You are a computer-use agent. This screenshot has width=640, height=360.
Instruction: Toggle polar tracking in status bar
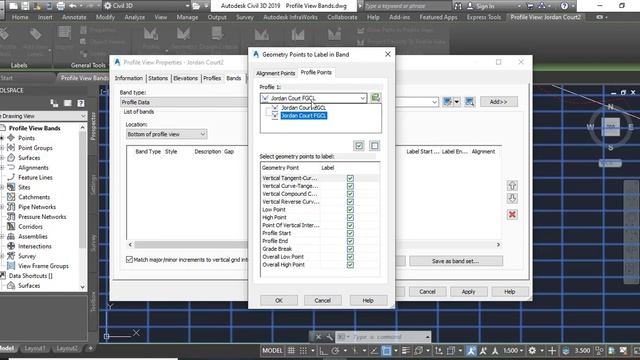click(x=336, y=351)
